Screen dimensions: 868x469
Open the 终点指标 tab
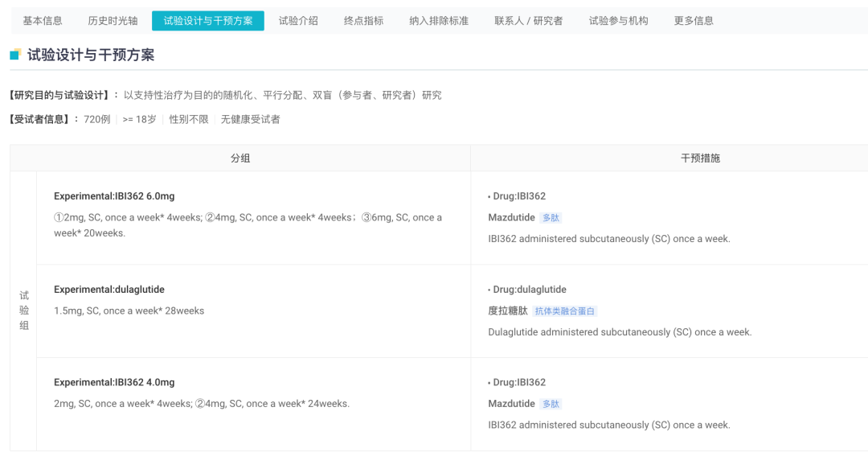coord(364,21)
